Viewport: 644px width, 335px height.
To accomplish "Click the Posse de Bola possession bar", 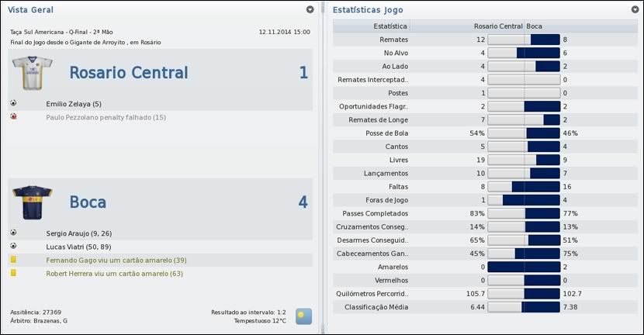I will coord(524,133).
